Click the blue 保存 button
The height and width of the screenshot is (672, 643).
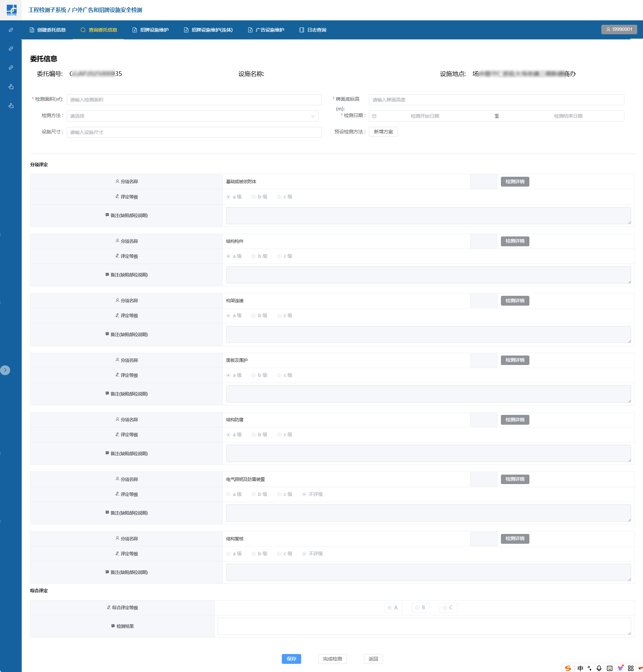(x=291, y=659)
